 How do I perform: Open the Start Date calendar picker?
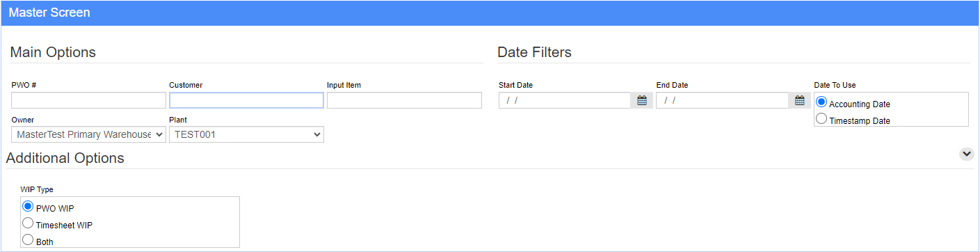tap(642, 100)
